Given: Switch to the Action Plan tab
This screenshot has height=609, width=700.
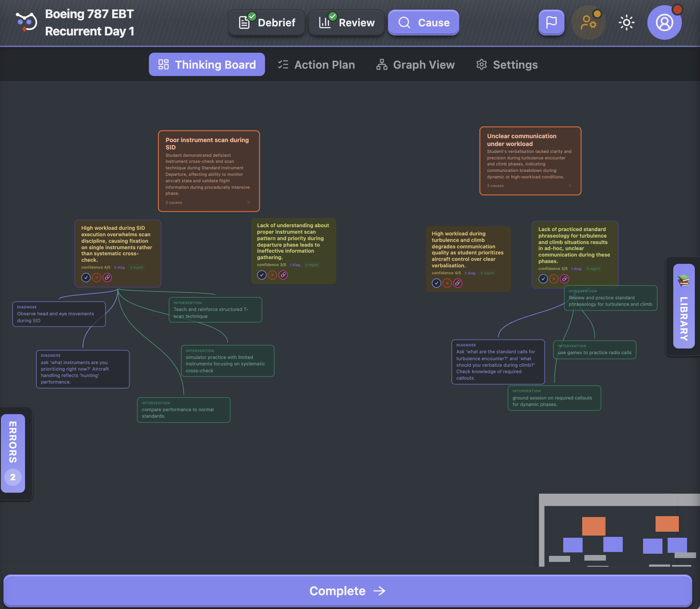Looking at the screenshot, I should [316, 65].
